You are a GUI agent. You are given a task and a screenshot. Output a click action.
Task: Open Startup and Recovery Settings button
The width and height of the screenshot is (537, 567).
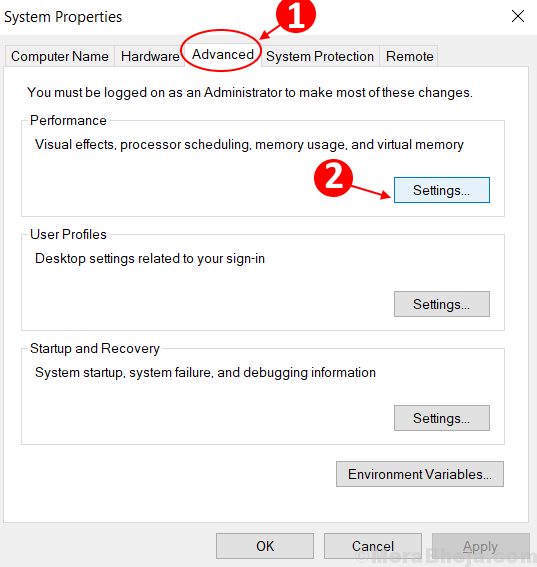442,418
